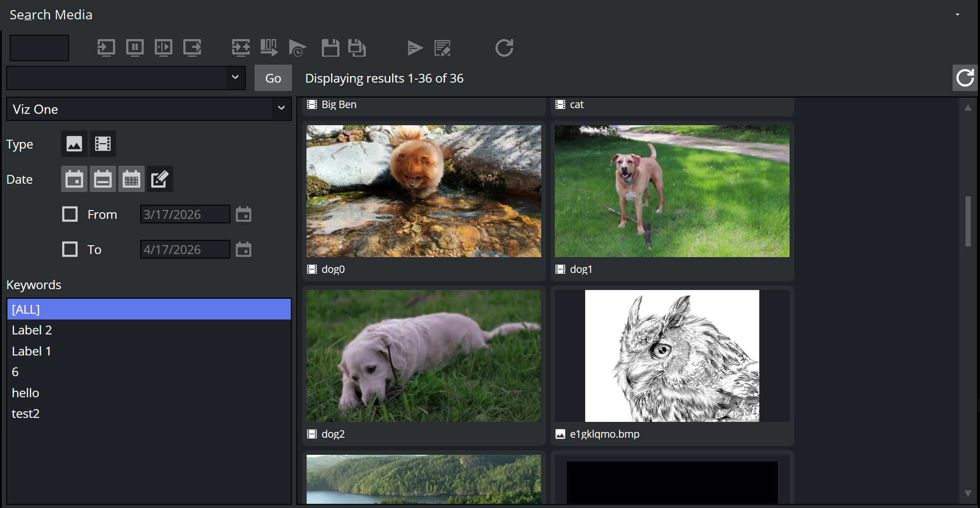The image size is (980, 508).
Task: Open the calendar picker for To date
Action: click(244, 249)
